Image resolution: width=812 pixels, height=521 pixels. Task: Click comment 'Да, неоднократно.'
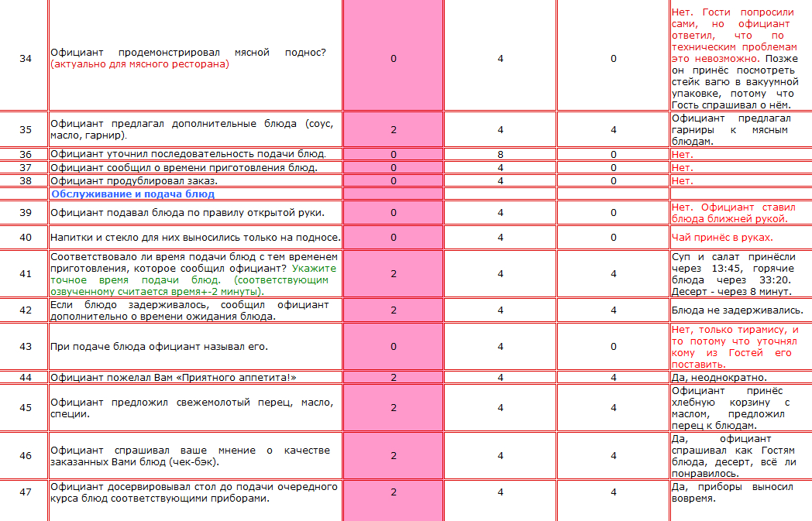pos(719,378)
